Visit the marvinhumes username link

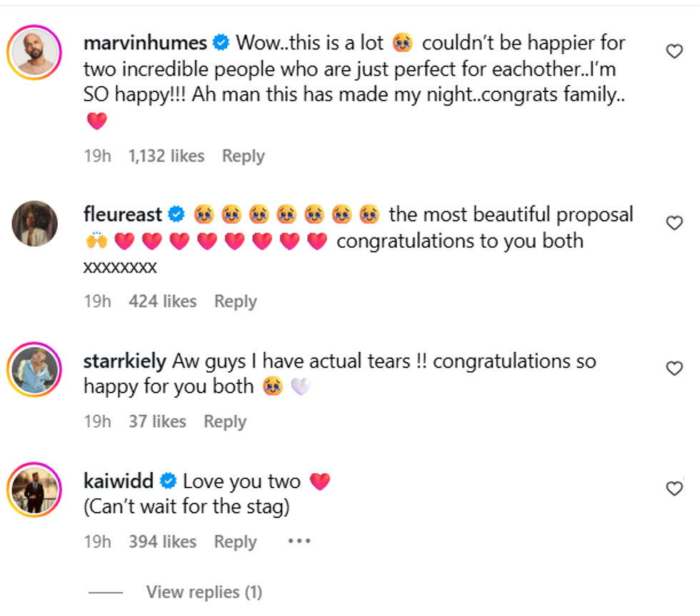(x=145, y=43)
